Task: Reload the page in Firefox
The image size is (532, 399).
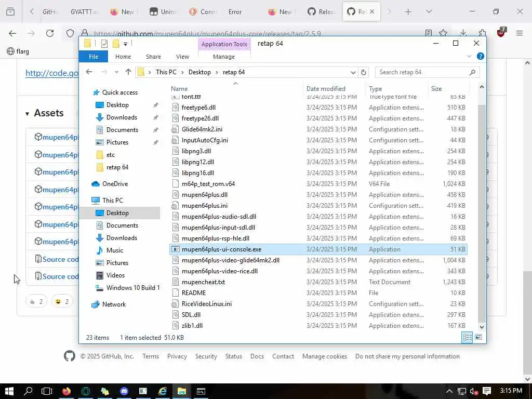Action: pos(50,33)
